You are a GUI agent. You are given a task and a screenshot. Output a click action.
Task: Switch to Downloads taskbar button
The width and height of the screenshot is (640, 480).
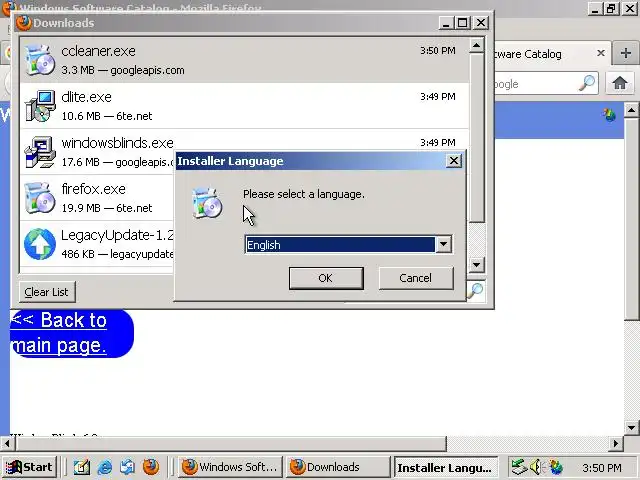click(338, 467)
